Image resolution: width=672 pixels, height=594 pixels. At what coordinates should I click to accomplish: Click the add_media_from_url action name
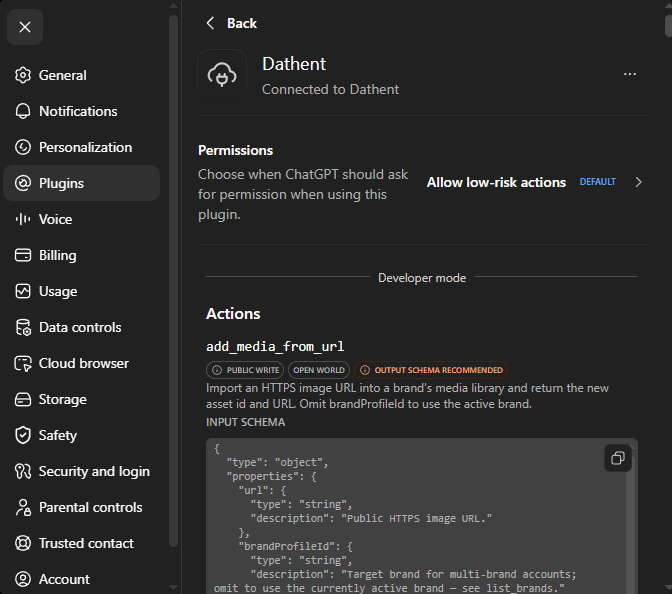coord(275,346)
